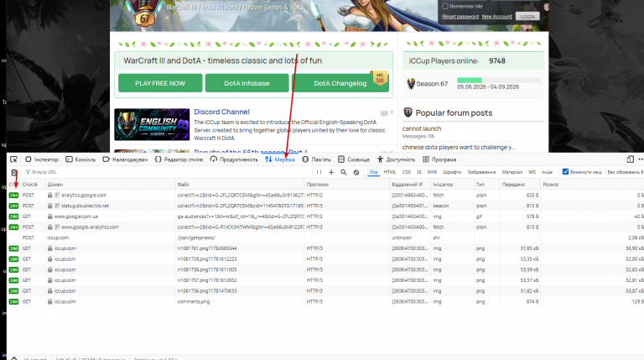Click the responsive design mode icon
This screenshot has height=360, width=644.
click(x=631, y=159)
